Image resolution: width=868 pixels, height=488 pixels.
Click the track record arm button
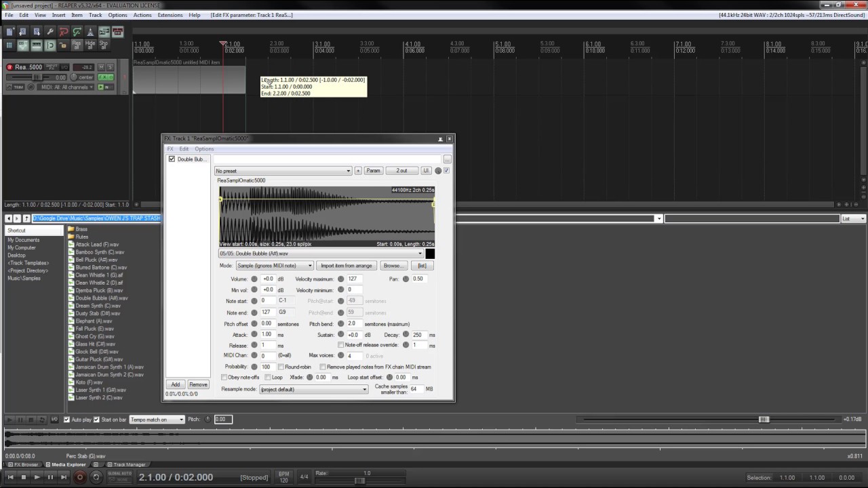(9, 67)
